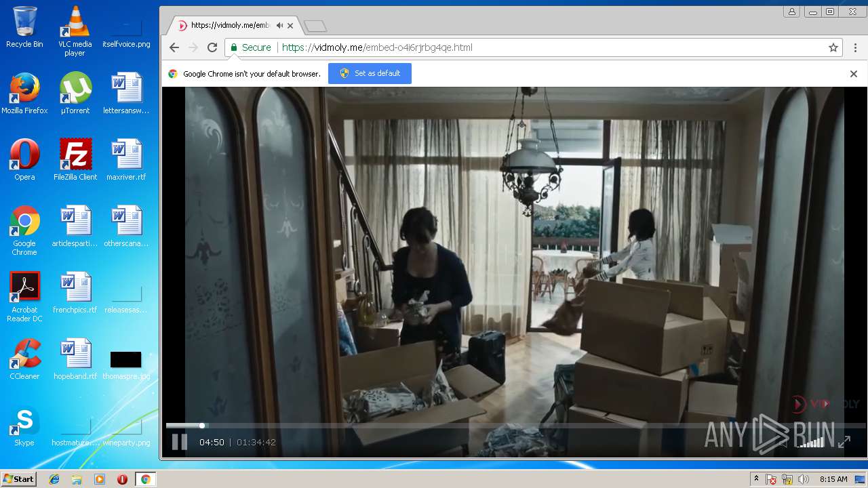Screen dimensions: 868x488
Task: Launch Mozilla Firefox from the desktop
Action: coord(24,94)
